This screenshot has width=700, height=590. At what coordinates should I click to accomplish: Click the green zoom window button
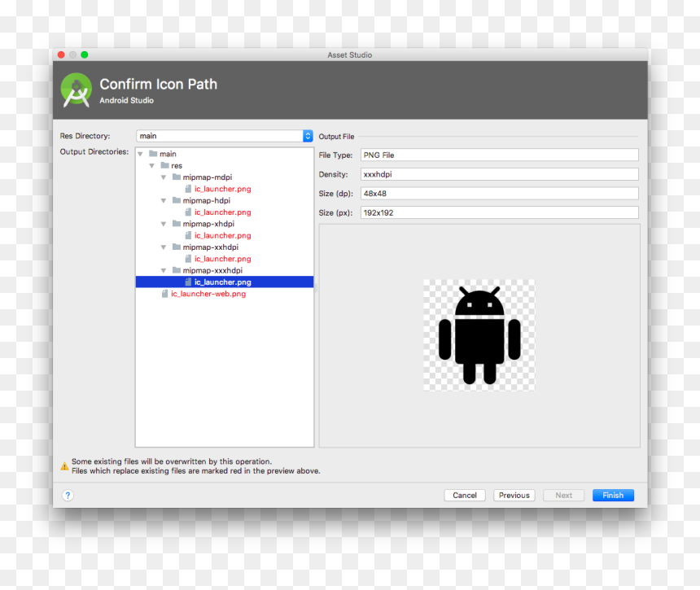(x=85, y=55)
